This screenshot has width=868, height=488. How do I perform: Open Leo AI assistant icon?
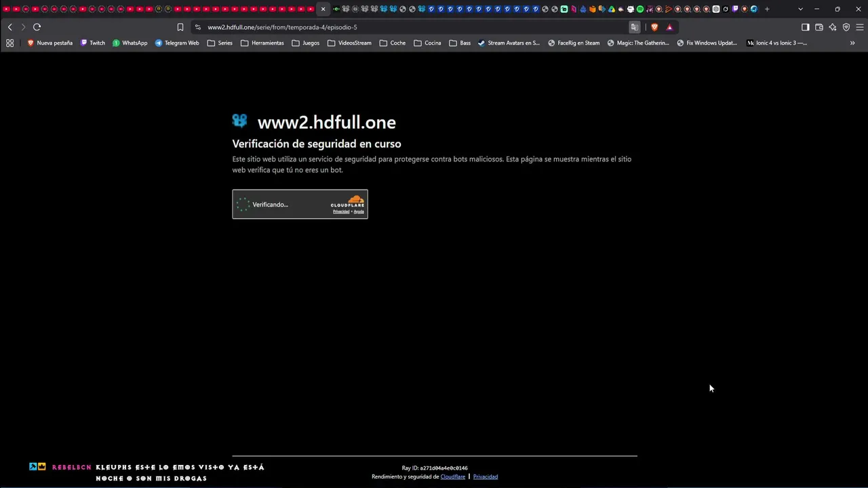[x=833, y=27]
